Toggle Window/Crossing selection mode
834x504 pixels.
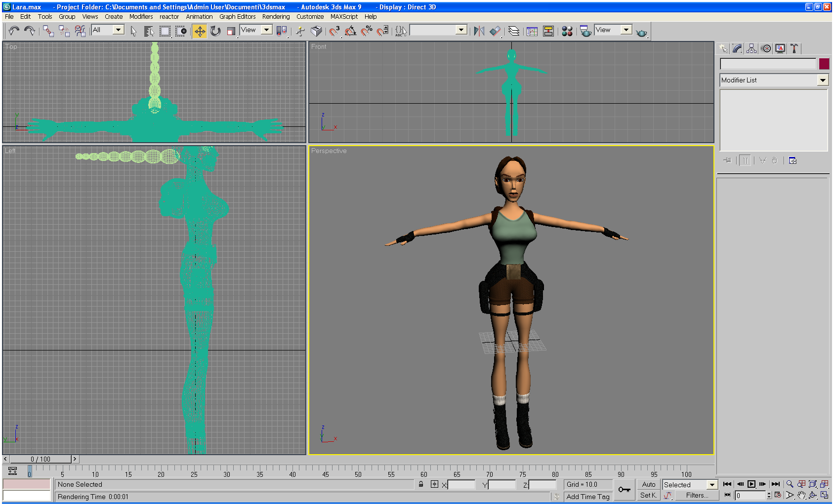(x=181, y=31)
